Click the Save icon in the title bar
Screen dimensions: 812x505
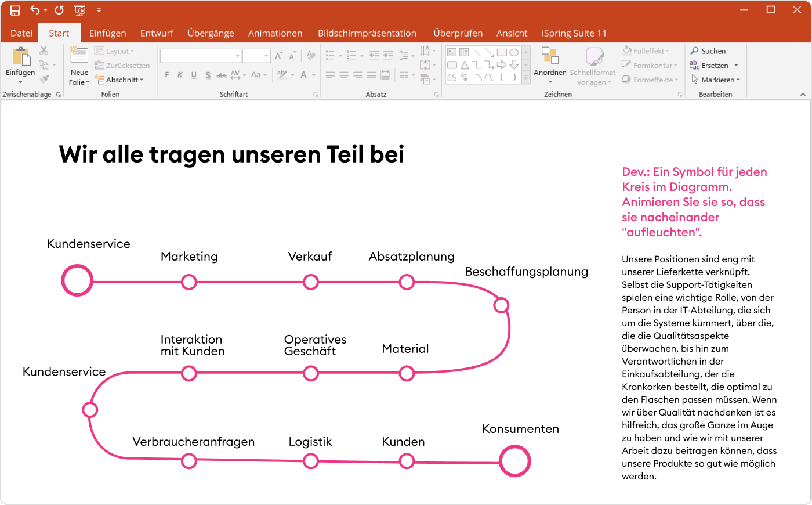click(x=15, y=10)
